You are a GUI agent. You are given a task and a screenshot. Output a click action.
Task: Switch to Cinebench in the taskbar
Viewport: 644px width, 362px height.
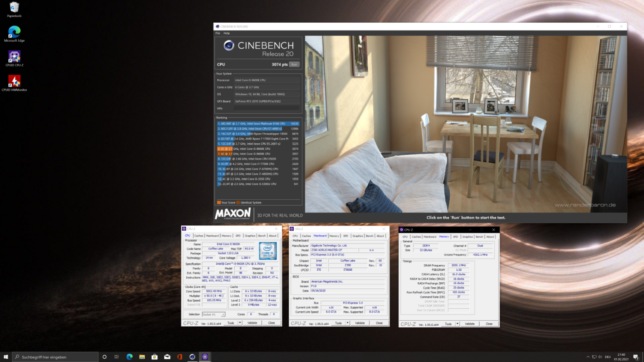point(192,357)
